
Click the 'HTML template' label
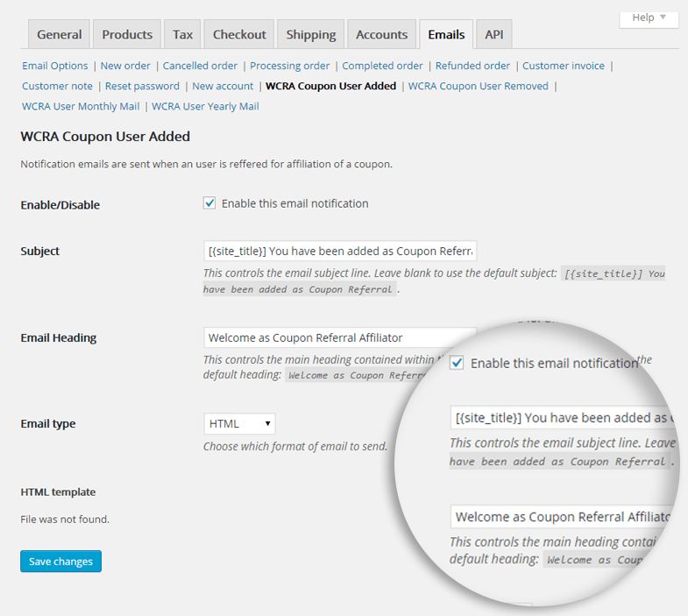(58, 492)
